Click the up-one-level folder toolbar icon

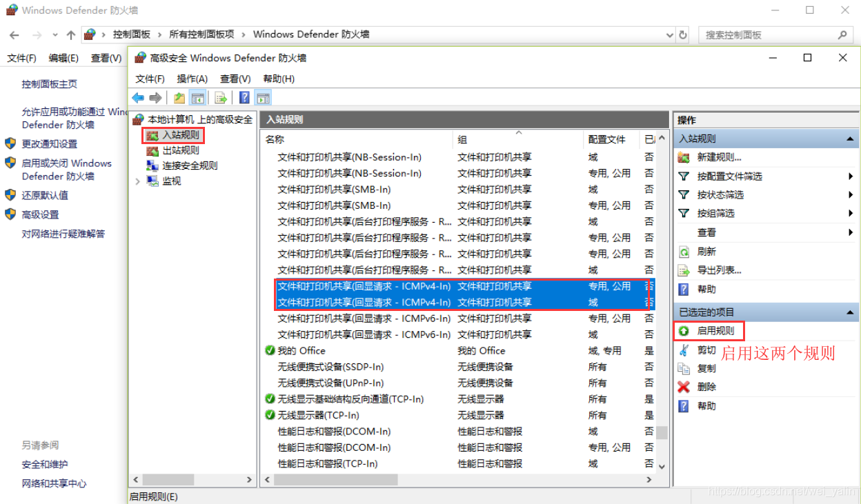(x=179, y=98)
